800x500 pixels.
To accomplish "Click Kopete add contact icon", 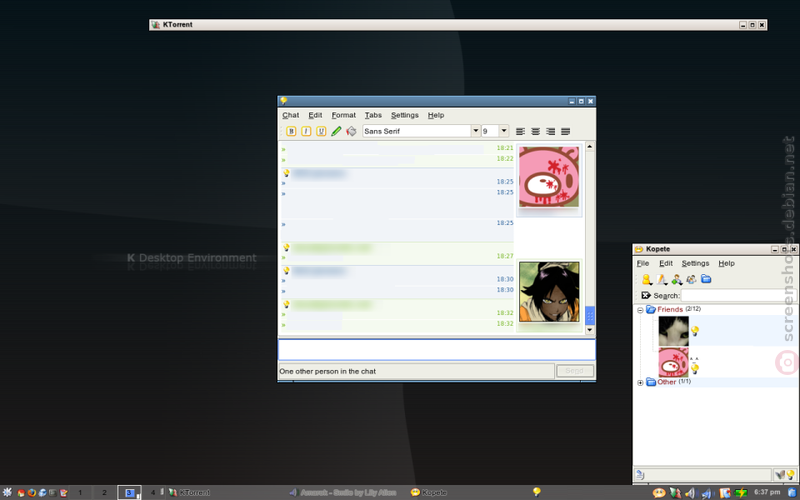I will (677, 279).
